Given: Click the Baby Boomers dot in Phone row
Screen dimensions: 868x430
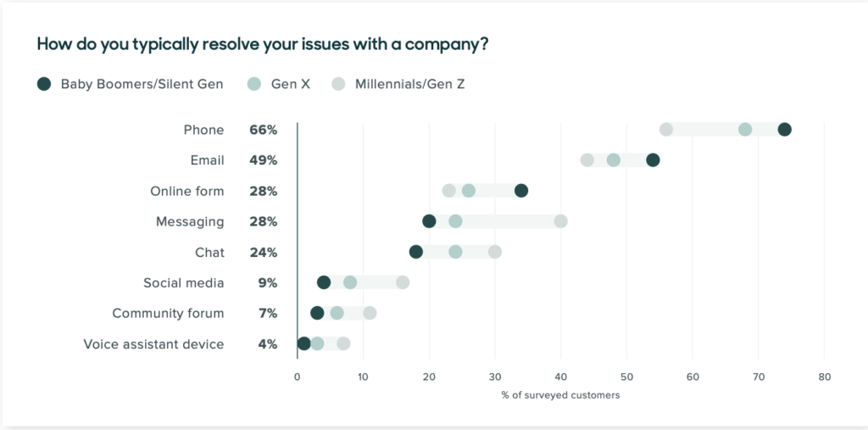Looking at the screenshot, I should 784,130.
